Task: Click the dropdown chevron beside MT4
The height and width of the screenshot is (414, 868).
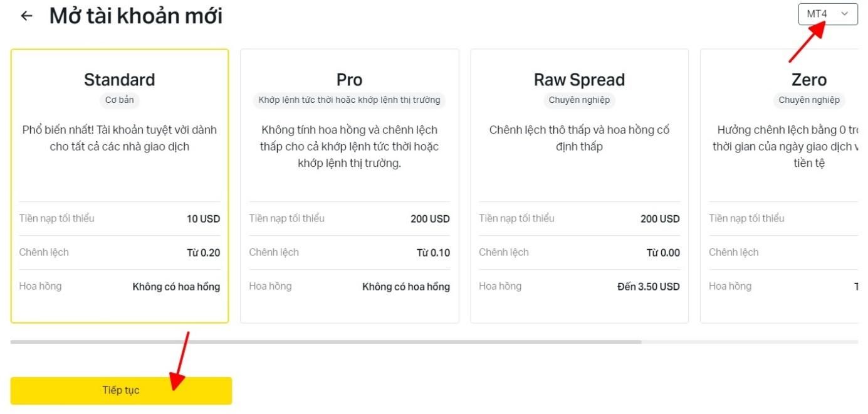Action: click(x=845, y=14)
